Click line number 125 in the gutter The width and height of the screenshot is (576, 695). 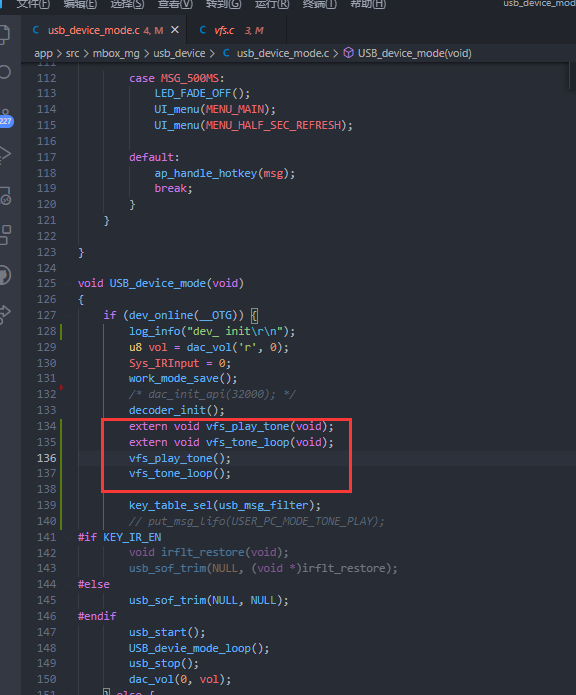[x=47, y=283]
